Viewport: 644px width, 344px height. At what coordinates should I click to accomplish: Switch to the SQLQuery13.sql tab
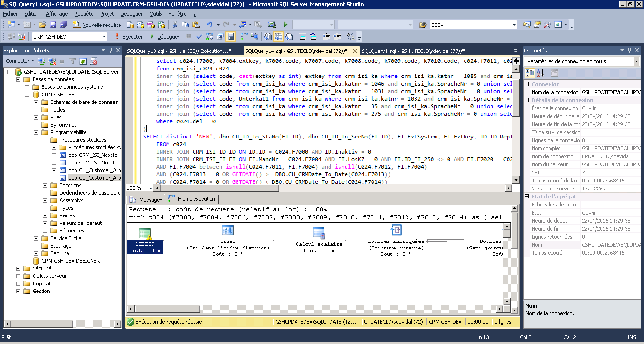point(179,51)
